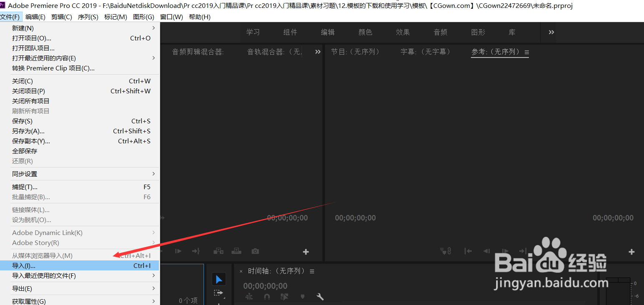This screenshot has width=644, height=305.
Task: Open the timeline panel hamburger menu
Action: coord(312,271)
